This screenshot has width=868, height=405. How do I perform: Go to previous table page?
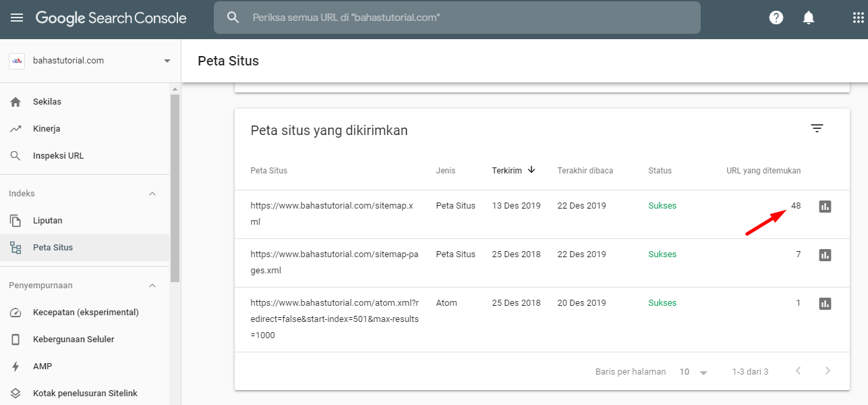799,371
